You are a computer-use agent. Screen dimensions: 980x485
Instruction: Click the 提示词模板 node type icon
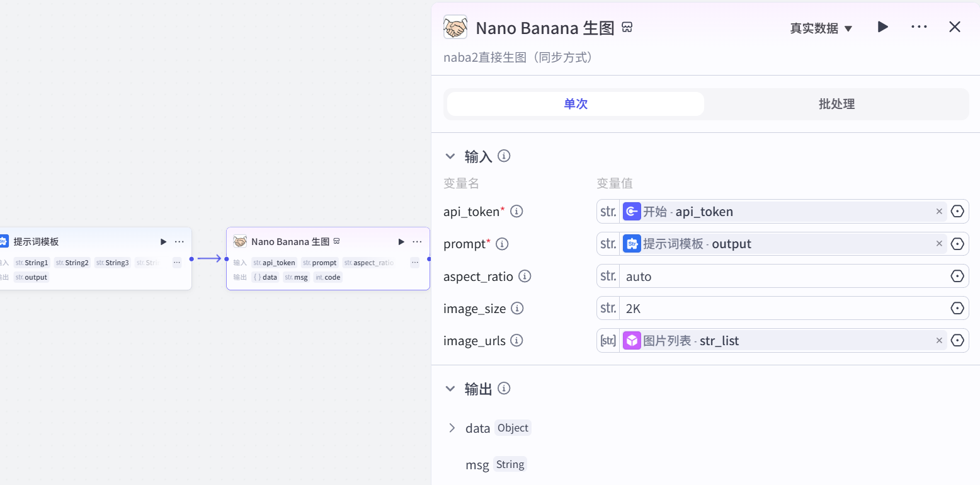[x=3, y=241]
